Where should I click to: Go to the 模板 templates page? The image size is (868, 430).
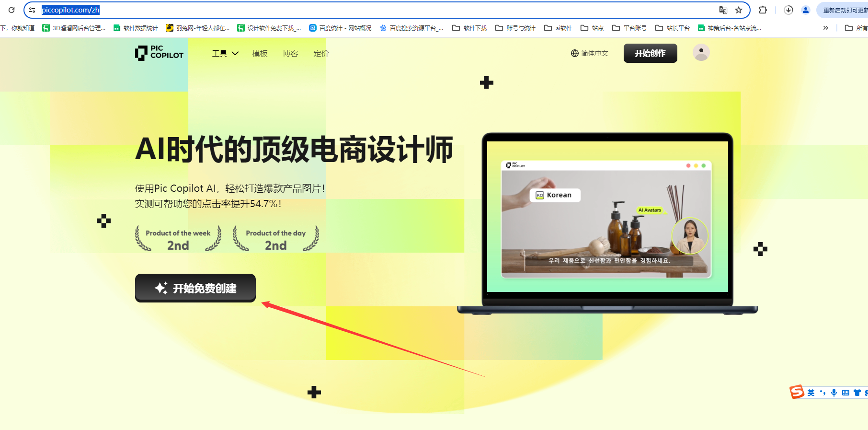click(260, 54)
